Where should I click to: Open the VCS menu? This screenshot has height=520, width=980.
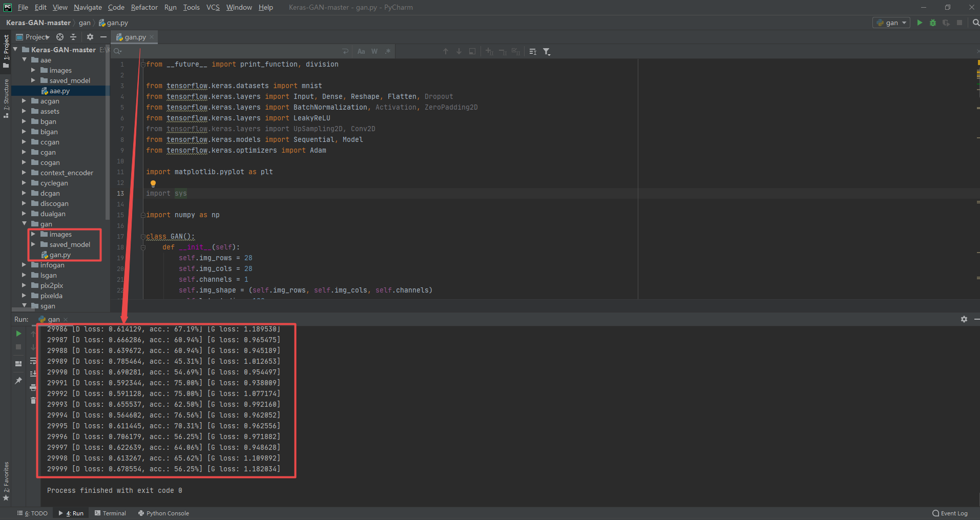point(213,7)
